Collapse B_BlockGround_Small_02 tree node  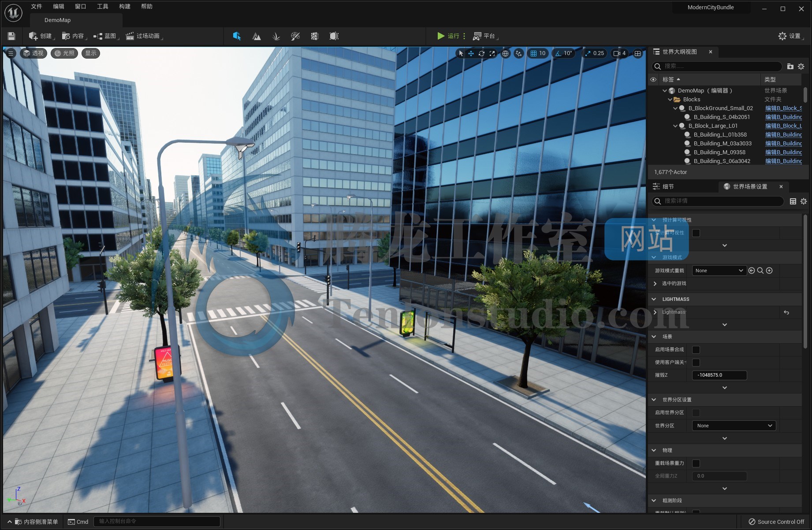click(x=675, y=108)
